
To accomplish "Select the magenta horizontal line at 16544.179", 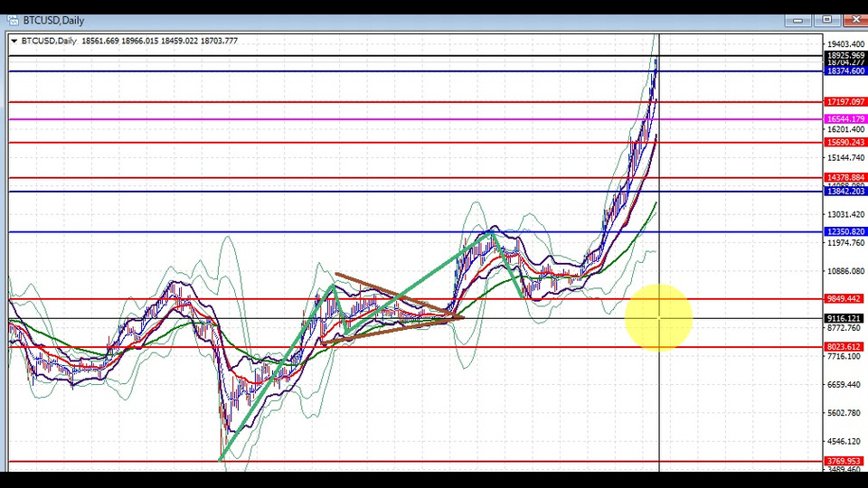I will (x=415, y=119).
